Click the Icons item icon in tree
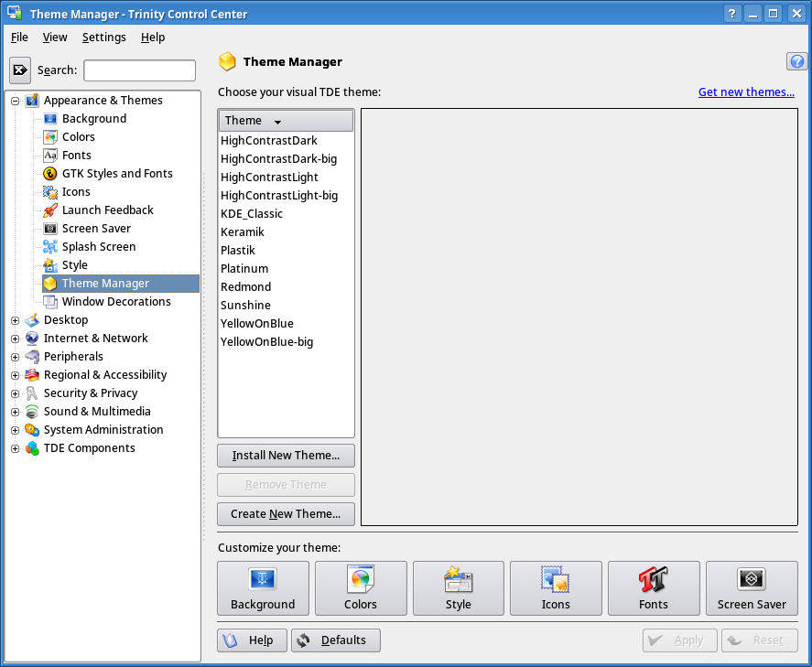The height and width of the screenshot is (667, 812). [50, 192]
